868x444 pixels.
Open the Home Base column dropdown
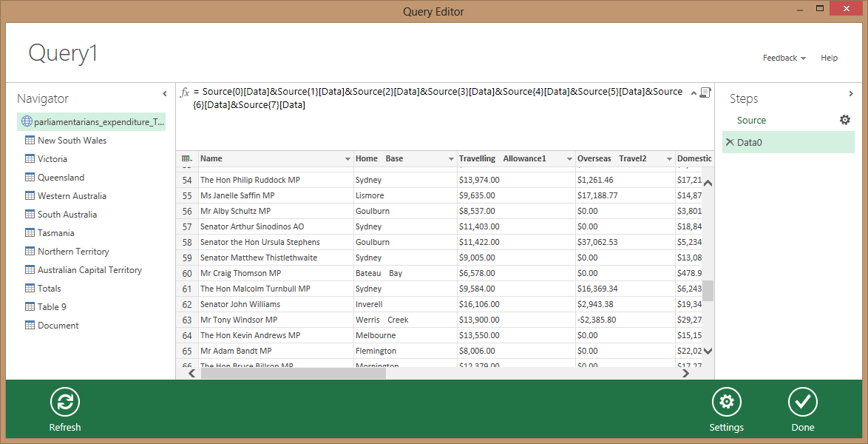[x=451, y=159]
